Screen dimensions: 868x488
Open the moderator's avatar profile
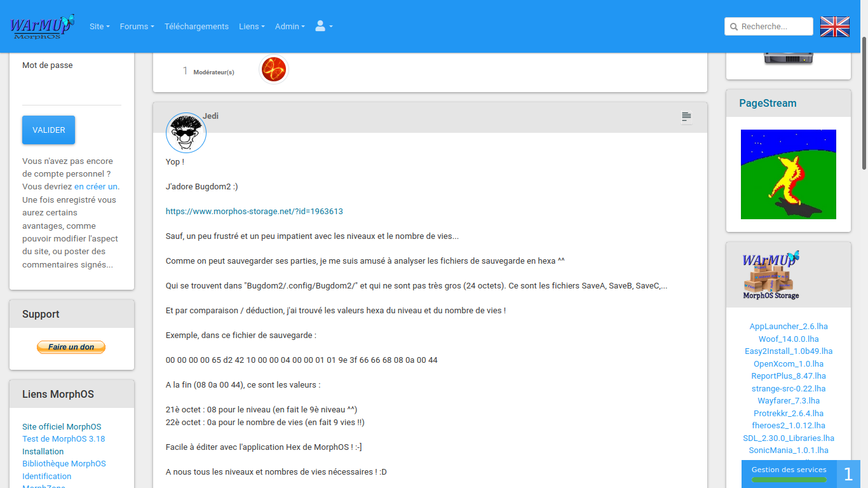point(274,69)
